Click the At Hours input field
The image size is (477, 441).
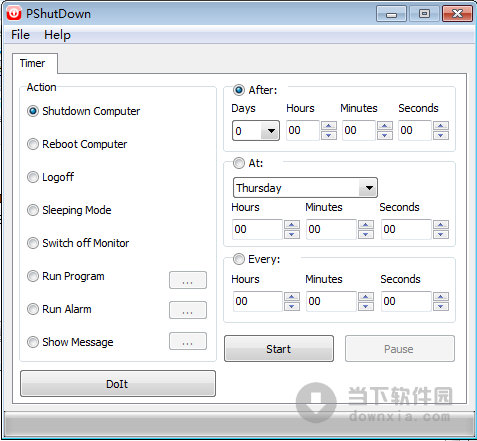(257, 229)
